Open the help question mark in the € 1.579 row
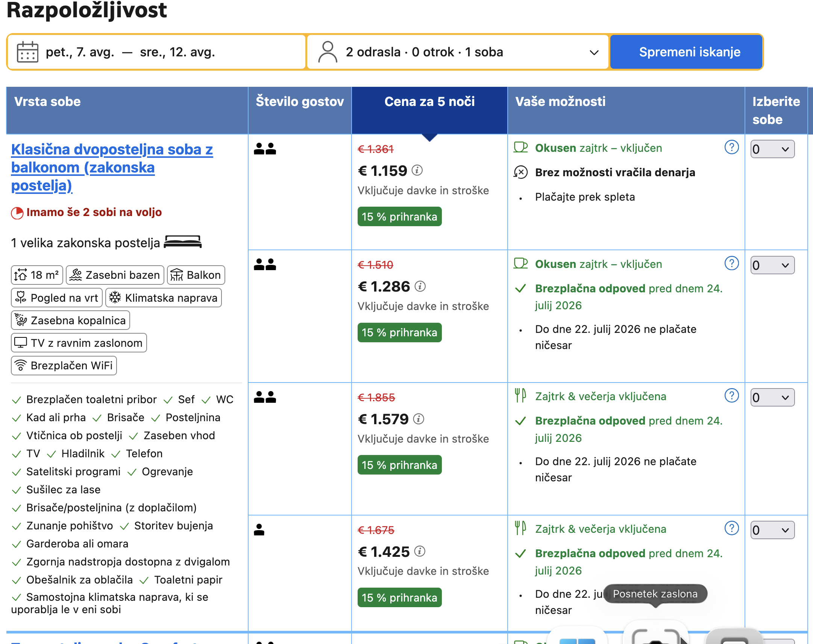Image resolution: width=813 pixels, height=644 pixels. pyautogui.click(x=731, y=396)
